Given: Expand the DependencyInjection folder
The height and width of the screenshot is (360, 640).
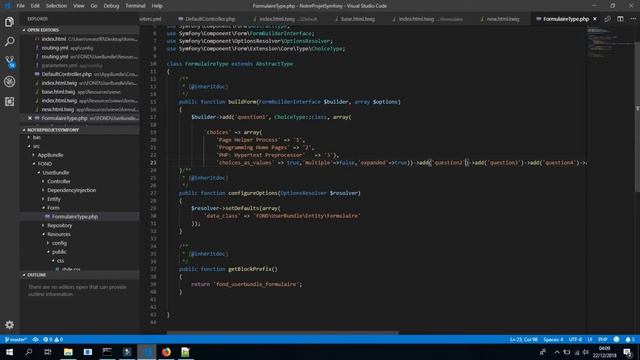Looking at the screenshot, I should (x=71, y=190).
